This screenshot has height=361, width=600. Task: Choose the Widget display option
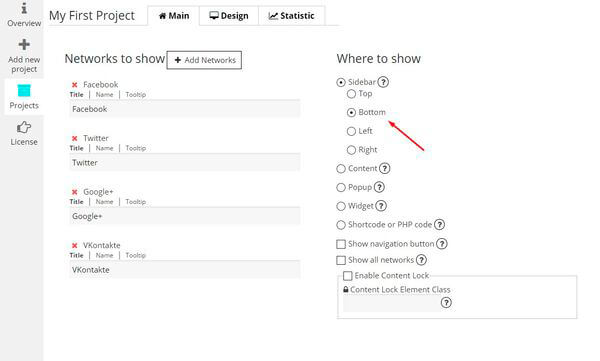coord(341,206)
